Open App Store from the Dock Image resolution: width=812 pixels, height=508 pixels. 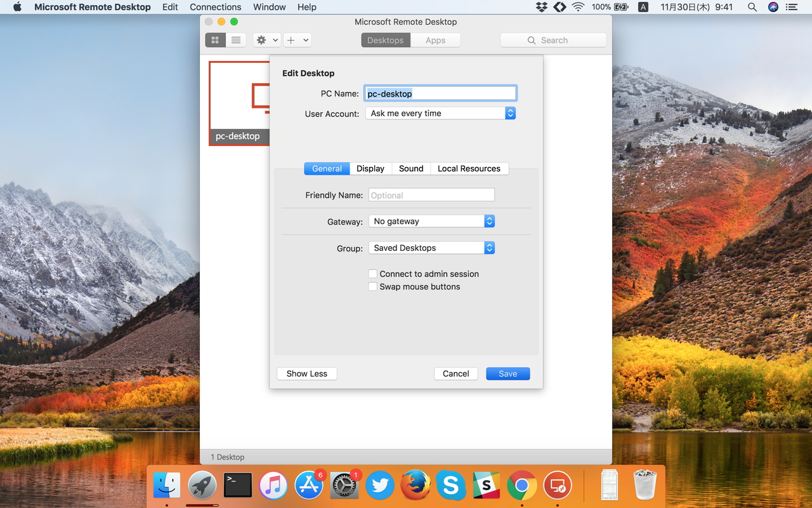pos(309,486)
